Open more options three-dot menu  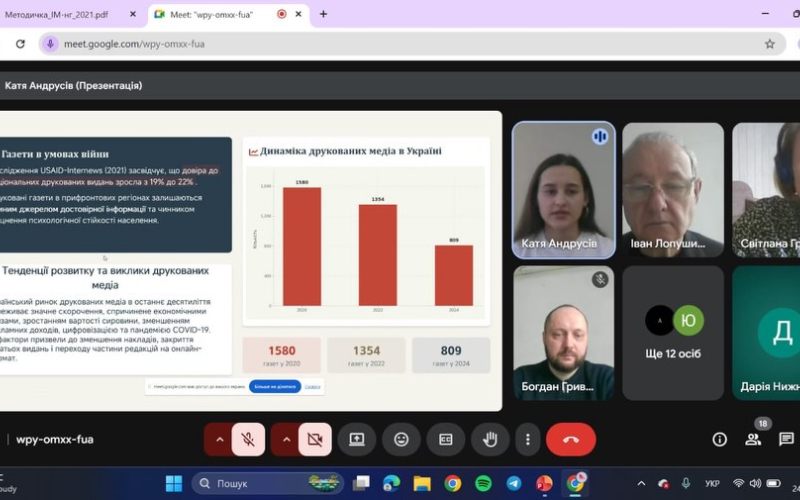tap(527, 439)
